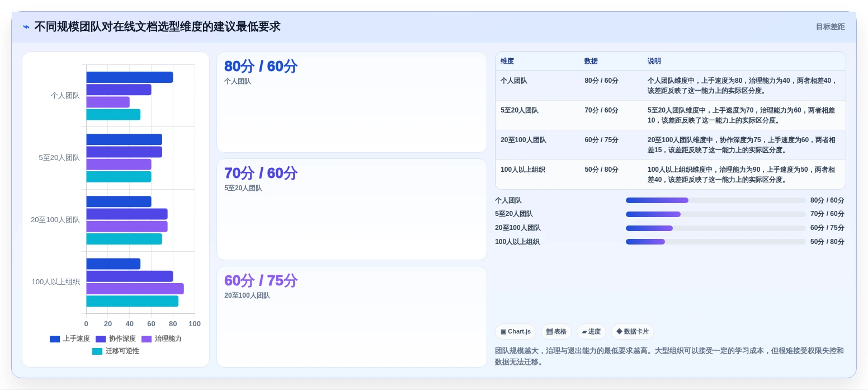Image resolution: width=868 pixels, height=390 pixels.
Task: Select the 进度 tag chip
Action: 591,332
